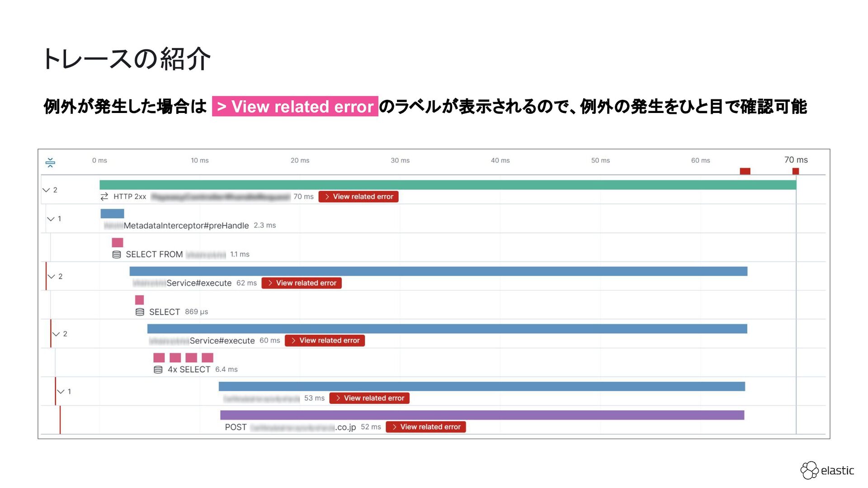View related error for POST .co.jp span
Viewport: 868px width, 488px height.
[425, 427]
